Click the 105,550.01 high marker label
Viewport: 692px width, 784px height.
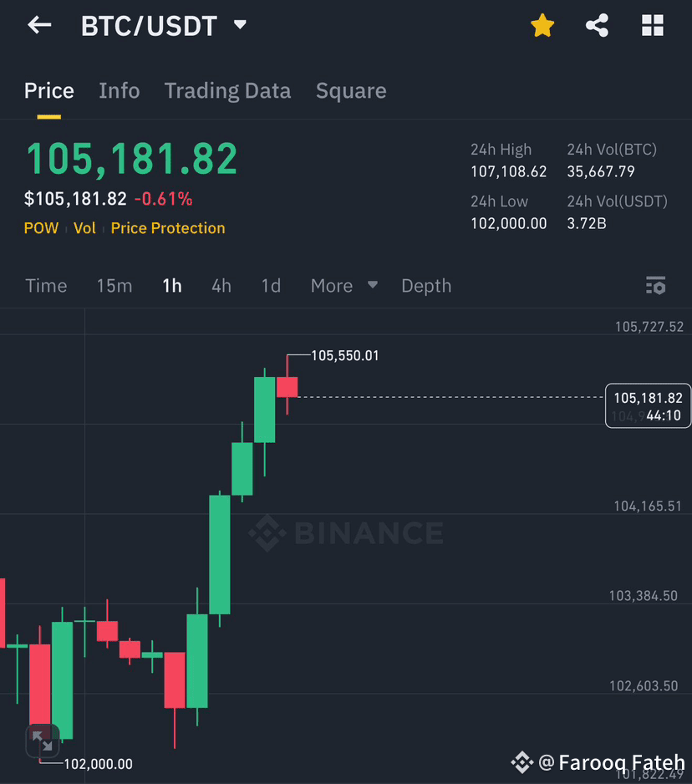(x=345, y=356)
